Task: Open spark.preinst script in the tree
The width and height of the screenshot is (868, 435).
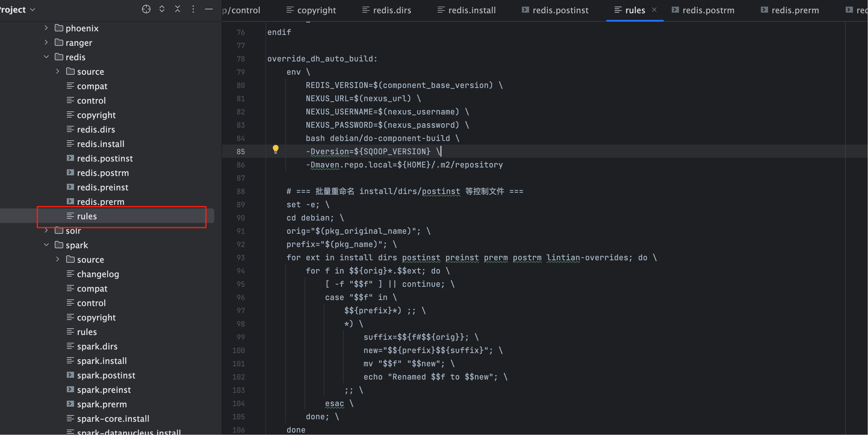Action: pyautogui.click(x=104, y=390)
